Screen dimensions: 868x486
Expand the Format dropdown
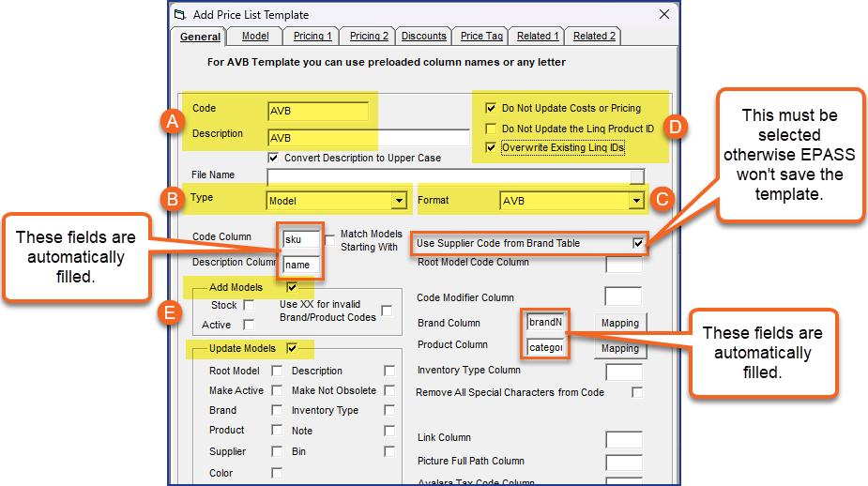[x=636, y=201]
